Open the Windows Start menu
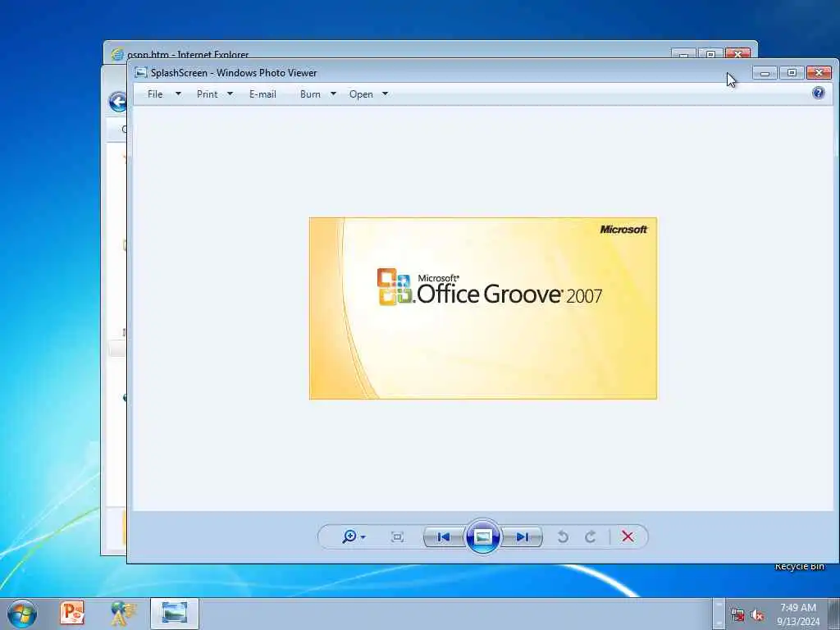840x630 pixels. pos(22,614)
